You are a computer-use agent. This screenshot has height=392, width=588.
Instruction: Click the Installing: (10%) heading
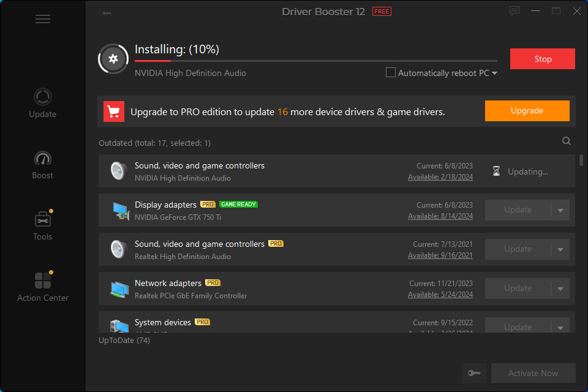(177, 49)
